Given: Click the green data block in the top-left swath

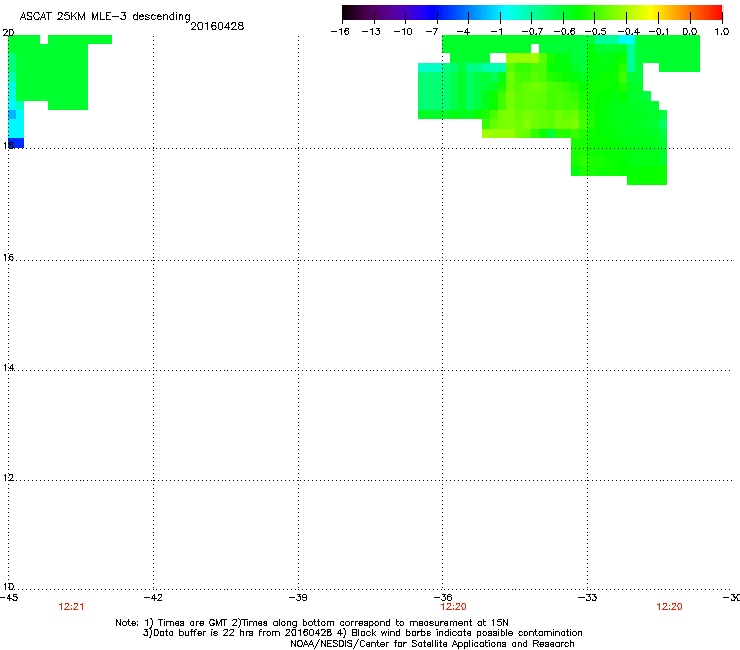Looking at the screenshot, I should tap(52, 71).
